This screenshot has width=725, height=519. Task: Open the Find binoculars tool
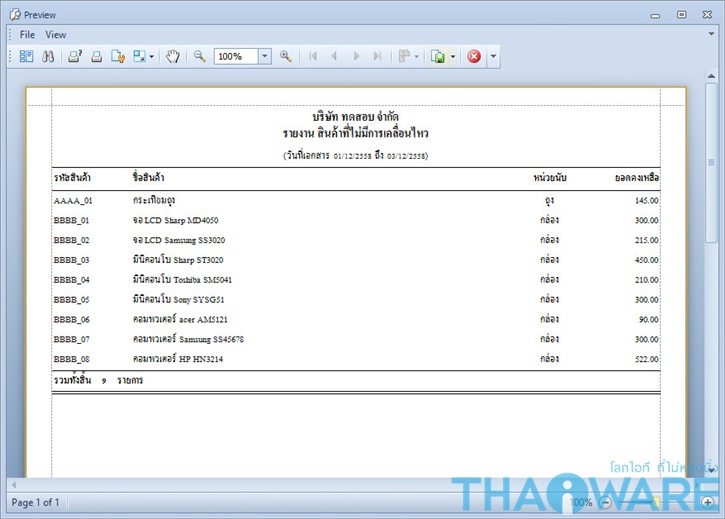[48, 56]
